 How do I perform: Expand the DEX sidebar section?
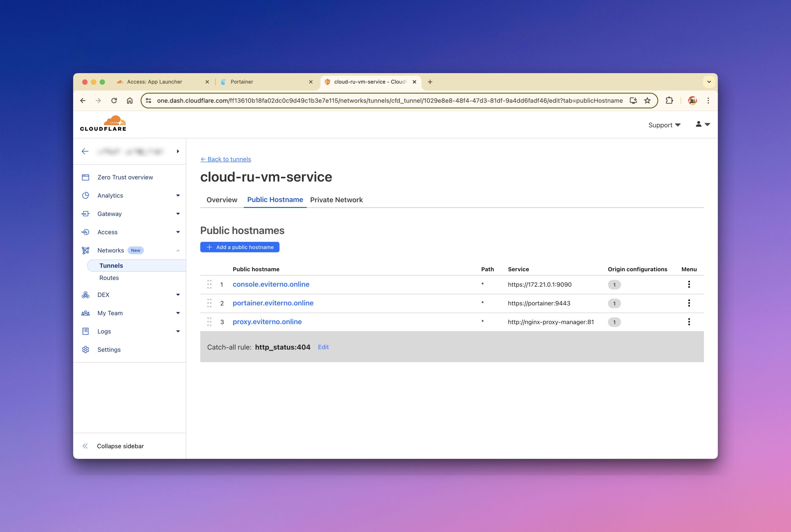coord(178,295)
